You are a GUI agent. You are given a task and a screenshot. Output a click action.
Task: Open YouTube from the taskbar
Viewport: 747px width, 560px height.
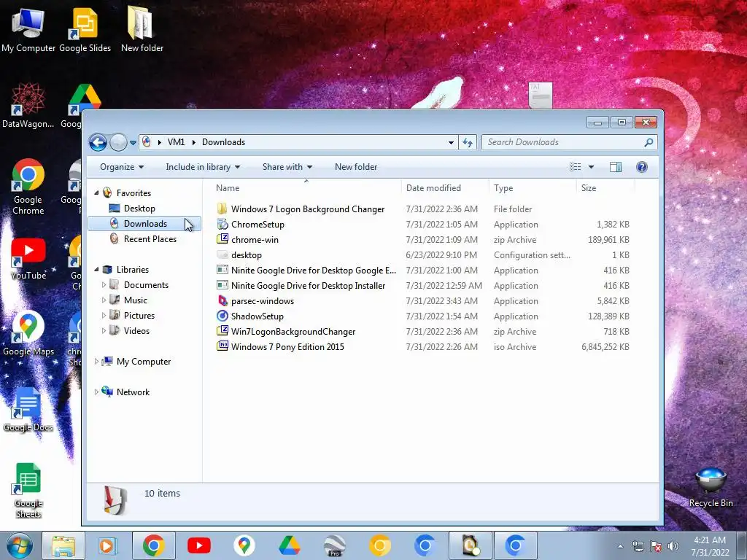(x=198, y=545)
